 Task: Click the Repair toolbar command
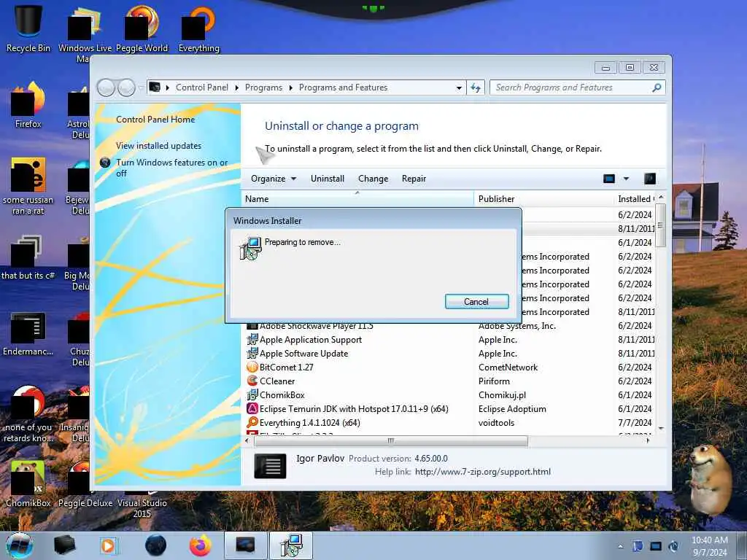tap(414, 179)
